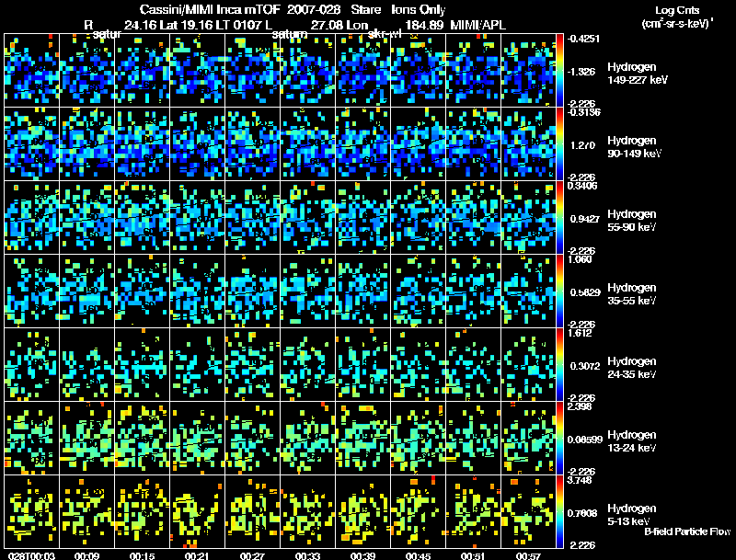
Task: Click the 'Log Cnts' scale heading
Action: coord(677,10)
